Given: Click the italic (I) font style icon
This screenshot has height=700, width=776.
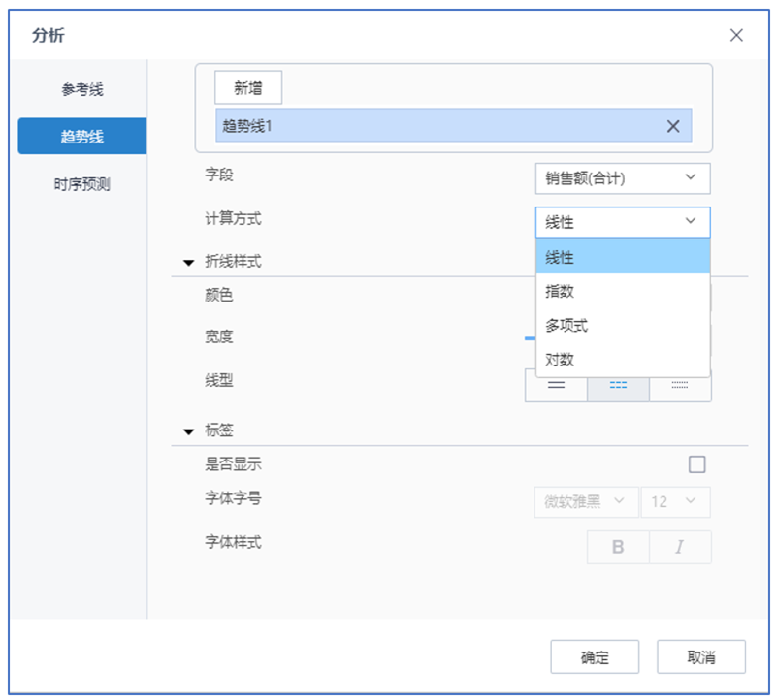Looking at the screenshot, I should 679,547.
